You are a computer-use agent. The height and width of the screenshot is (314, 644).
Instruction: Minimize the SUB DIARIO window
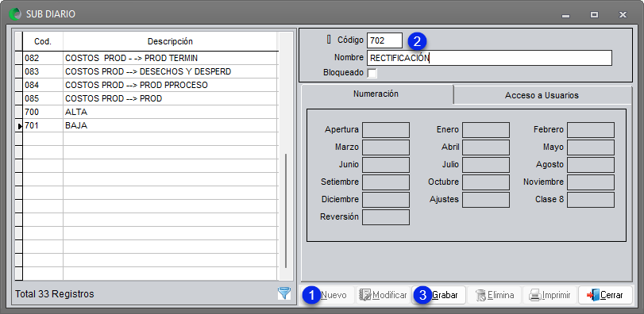coord(566,15)
